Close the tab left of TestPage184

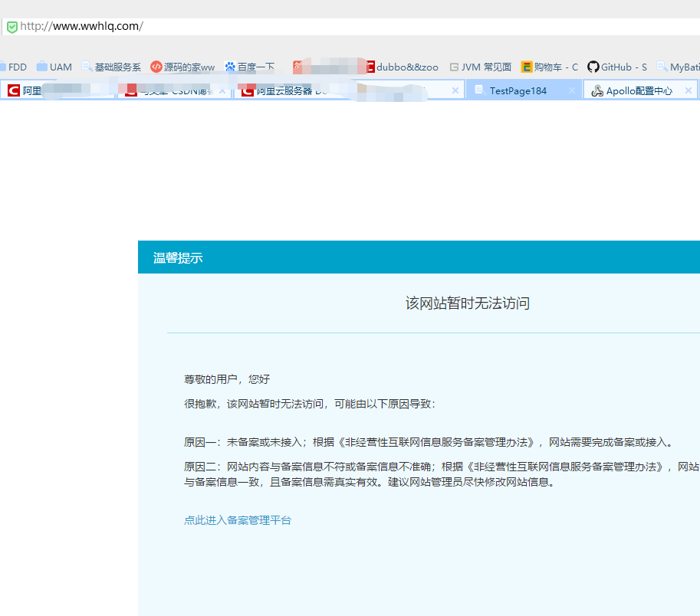point(455,90)
